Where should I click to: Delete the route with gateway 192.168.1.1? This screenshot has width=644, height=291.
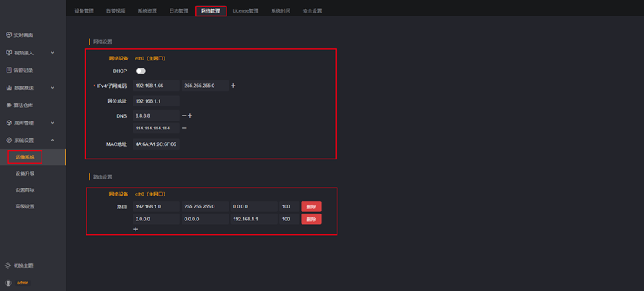tap(311, 219)
